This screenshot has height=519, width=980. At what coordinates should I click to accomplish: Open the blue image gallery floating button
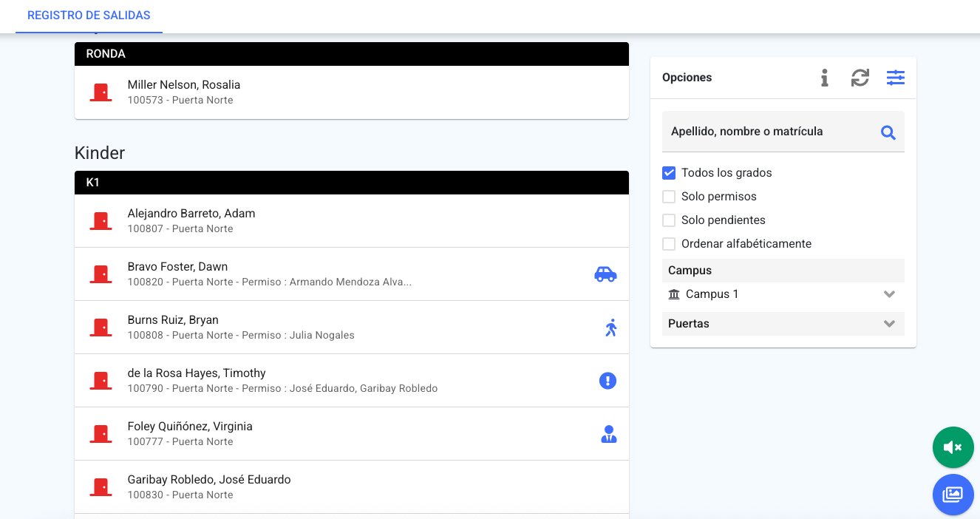pos(953,495)
